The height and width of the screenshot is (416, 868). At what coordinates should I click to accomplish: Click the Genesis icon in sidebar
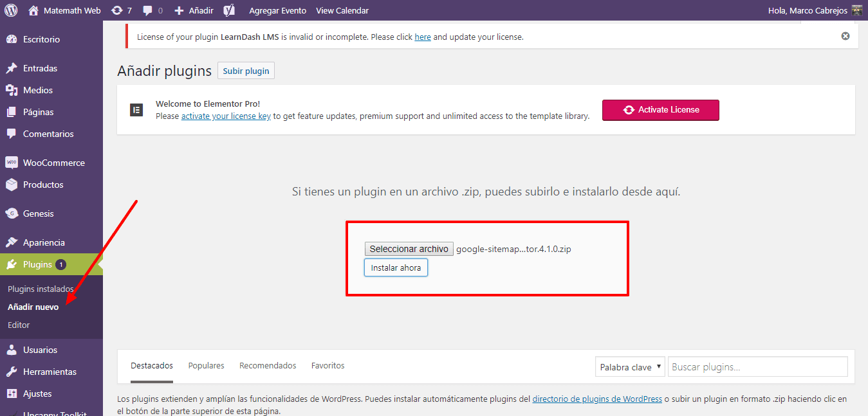(x=12, y=213)
